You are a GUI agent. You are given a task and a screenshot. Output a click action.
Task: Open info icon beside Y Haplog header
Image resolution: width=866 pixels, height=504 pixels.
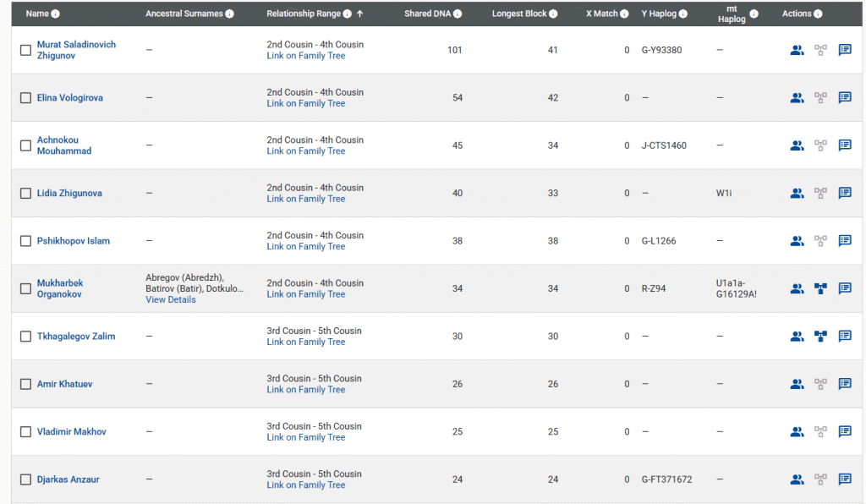(682, 14)
